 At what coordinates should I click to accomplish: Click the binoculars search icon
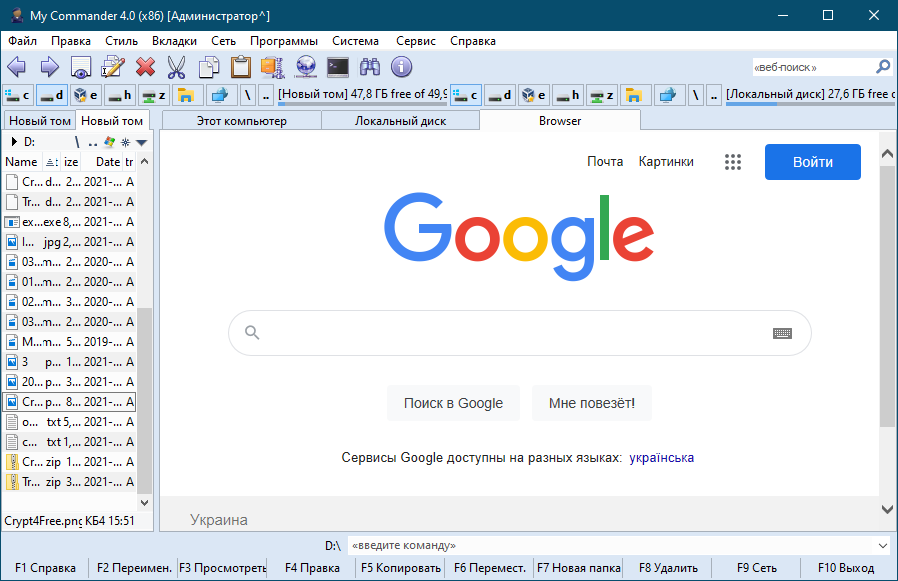(370, 67)
